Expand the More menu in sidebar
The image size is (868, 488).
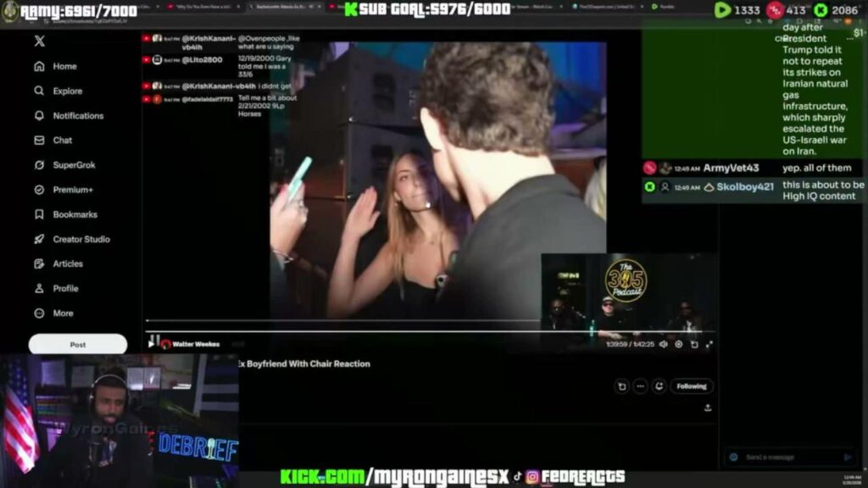tap(62, 313)
